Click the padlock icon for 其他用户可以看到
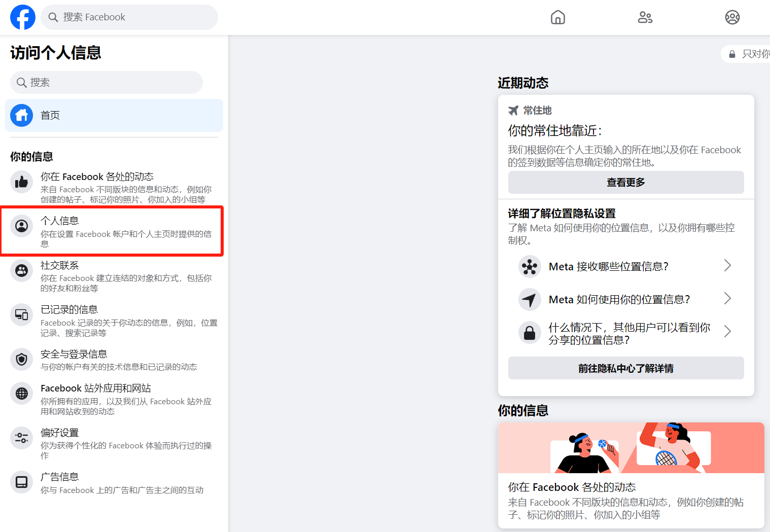The width and height of the screenshot is (770, 532). pyautogui.click(x=530, y=333)
